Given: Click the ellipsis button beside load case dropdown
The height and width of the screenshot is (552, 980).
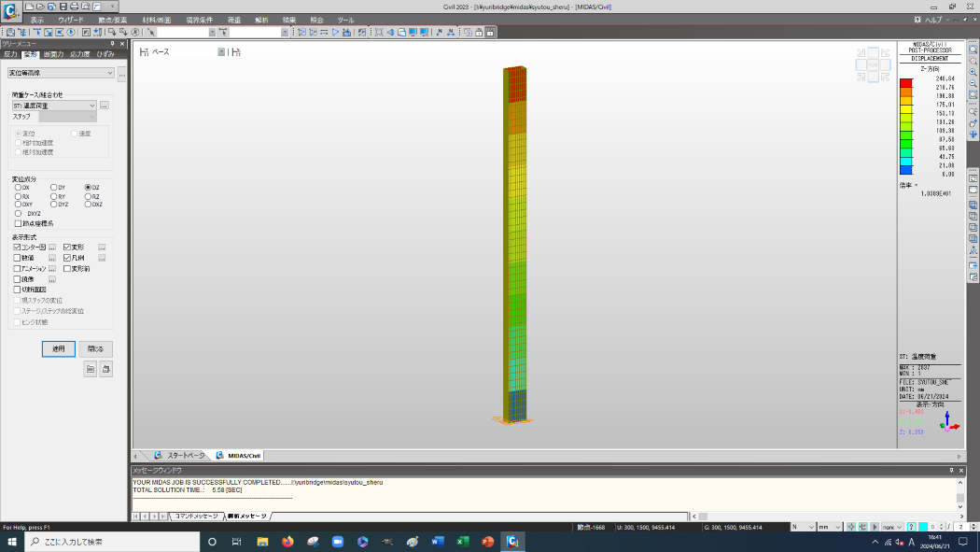Looking at the screenshot, I should point(105,106).
